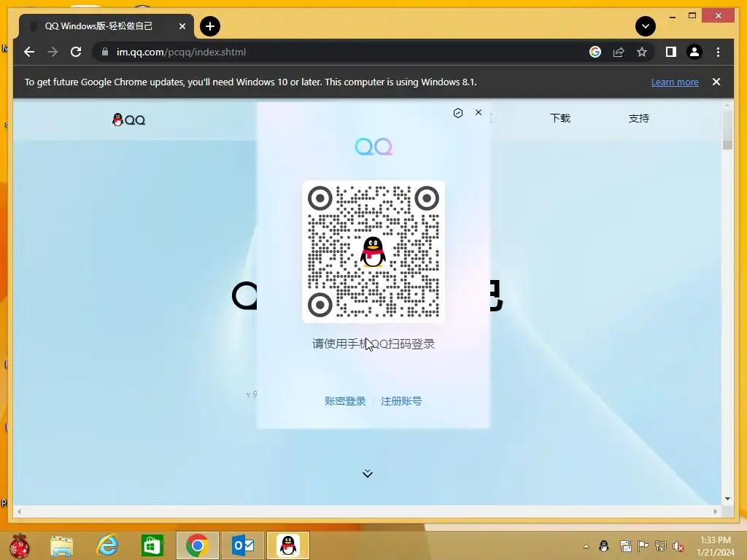Show hidden tray icons arrow
This screenshot has height=560, width=747.
pyautogui.click(x=586, y=546)
